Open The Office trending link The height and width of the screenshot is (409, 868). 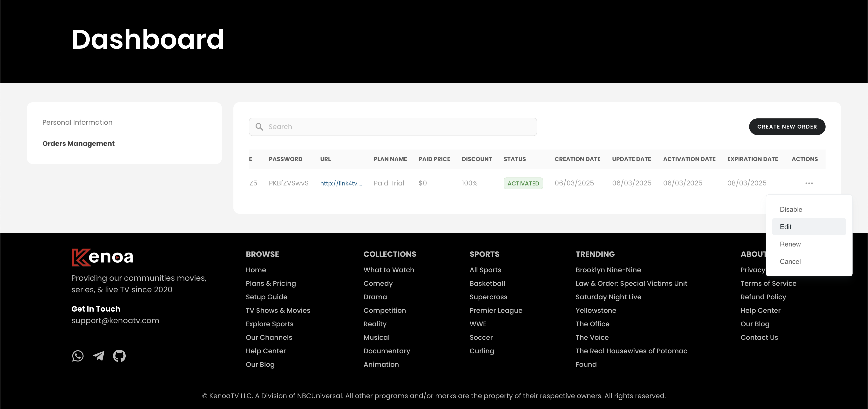tap(592, 324)
